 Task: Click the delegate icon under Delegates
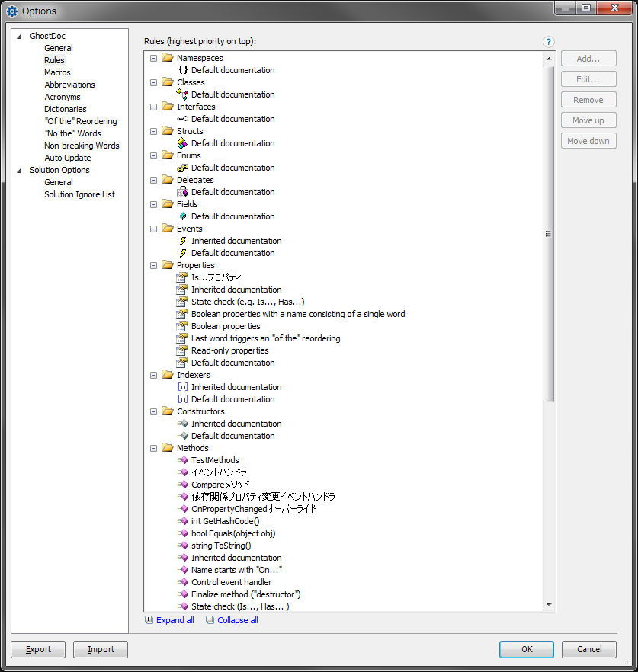coord(183,192)
